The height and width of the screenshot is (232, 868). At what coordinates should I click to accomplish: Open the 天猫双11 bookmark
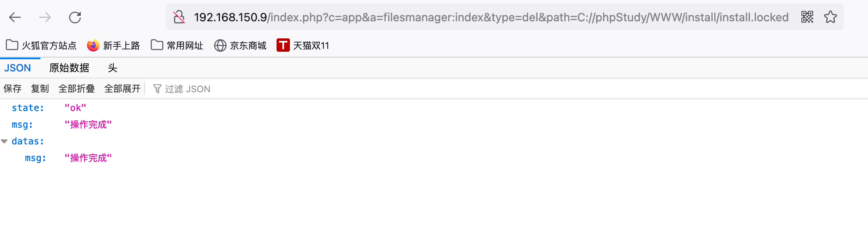303,45
